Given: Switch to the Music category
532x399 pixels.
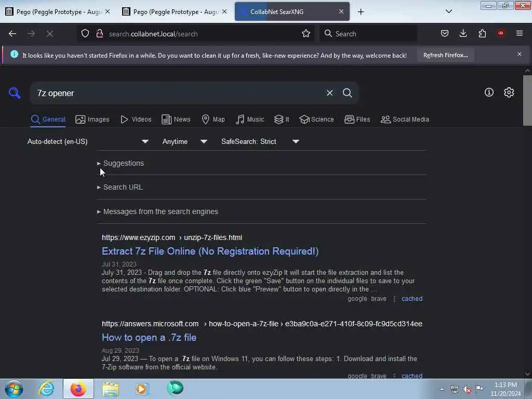Looking at the screenshot, I should coord(250,119).
